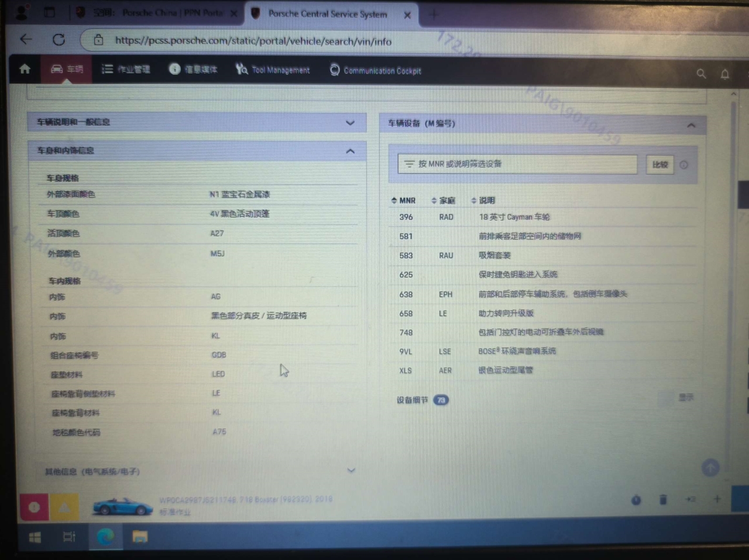Click info icon beside 比较 button
This screenshot has width=749, height=560.
(x=683, y=165)
